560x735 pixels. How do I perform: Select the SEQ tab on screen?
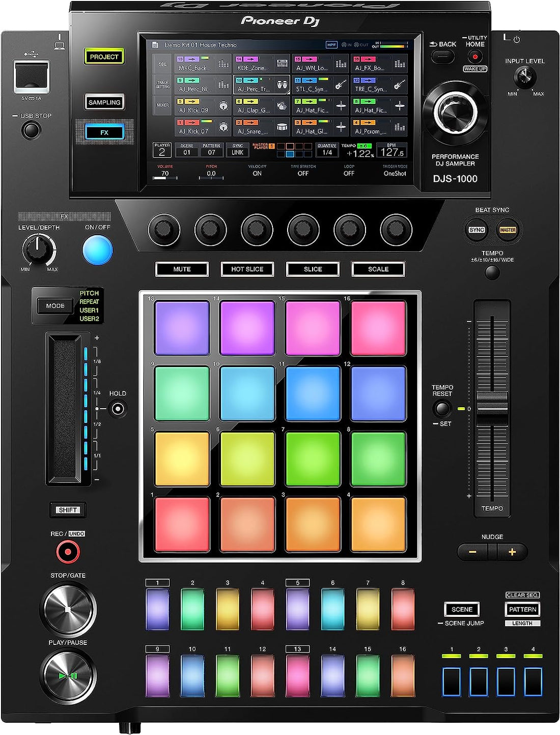point(162,64)
